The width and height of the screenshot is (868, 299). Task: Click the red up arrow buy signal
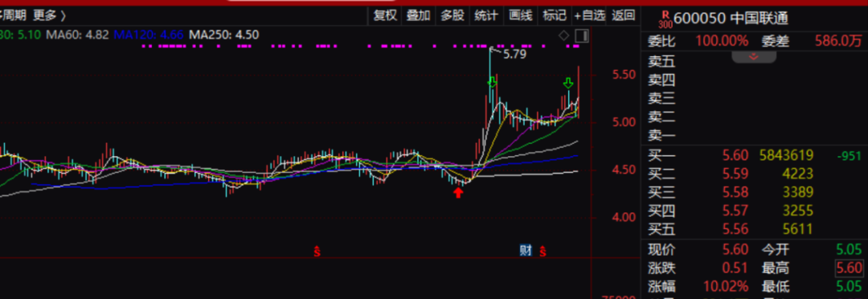pos(458,192)
